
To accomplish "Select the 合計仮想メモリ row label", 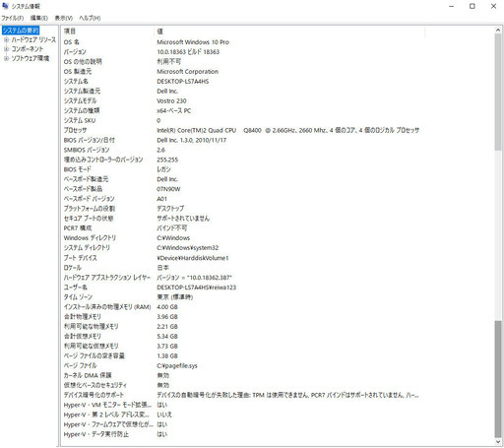I will (83, 336).
